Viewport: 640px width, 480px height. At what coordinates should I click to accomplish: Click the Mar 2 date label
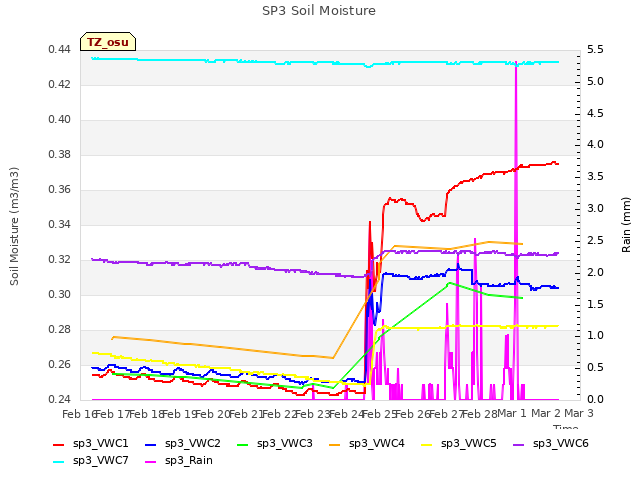[546, 414]
